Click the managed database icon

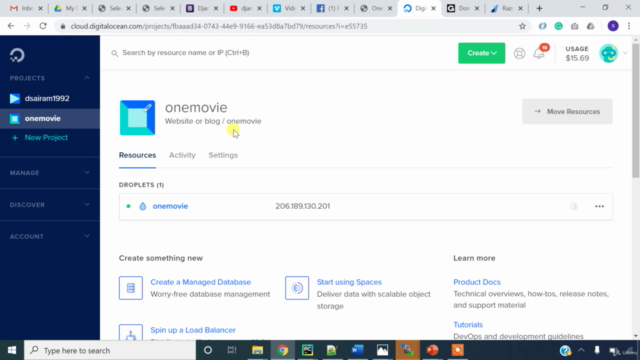131,288
